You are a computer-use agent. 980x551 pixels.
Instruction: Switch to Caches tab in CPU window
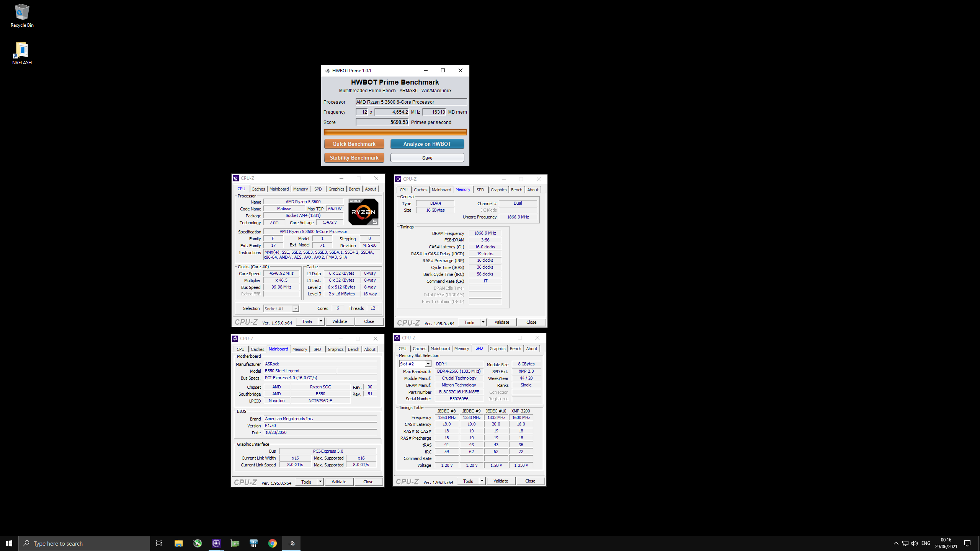click(x=258, y=189)
